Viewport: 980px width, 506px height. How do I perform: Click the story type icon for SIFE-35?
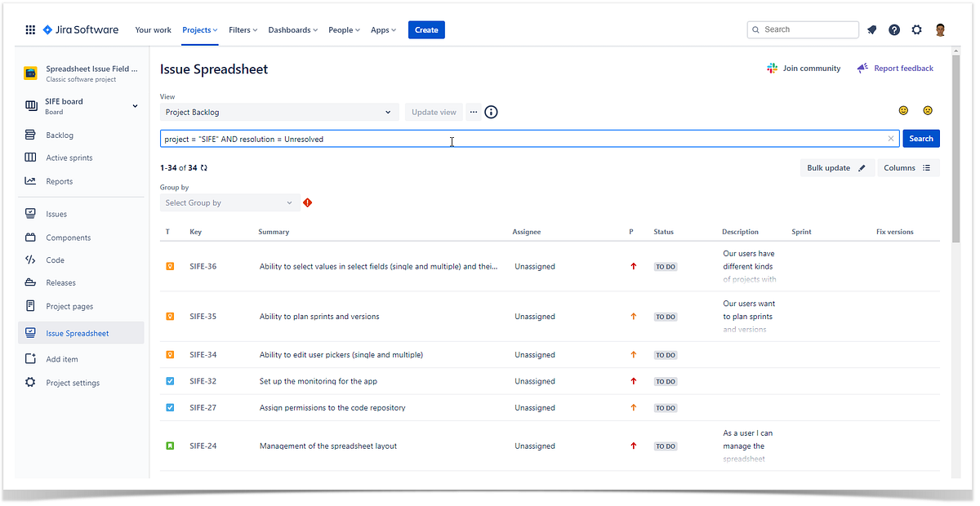(170, 316)
